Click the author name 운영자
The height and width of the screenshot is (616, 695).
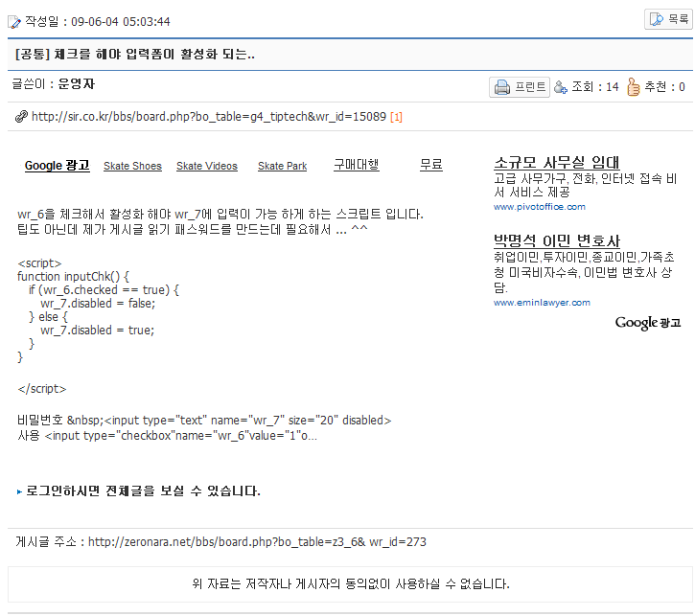[76, 84]
